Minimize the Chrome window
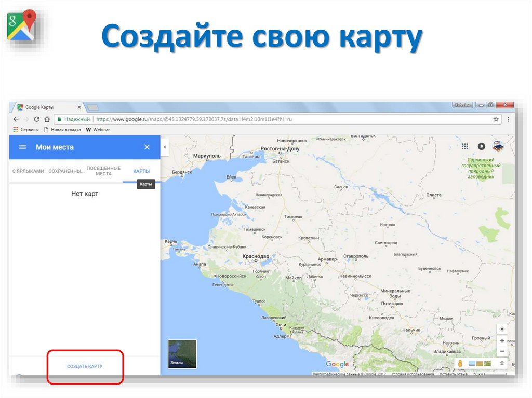Screen dimensions: 532x398 pyautogui.click(x=481, y=105)
